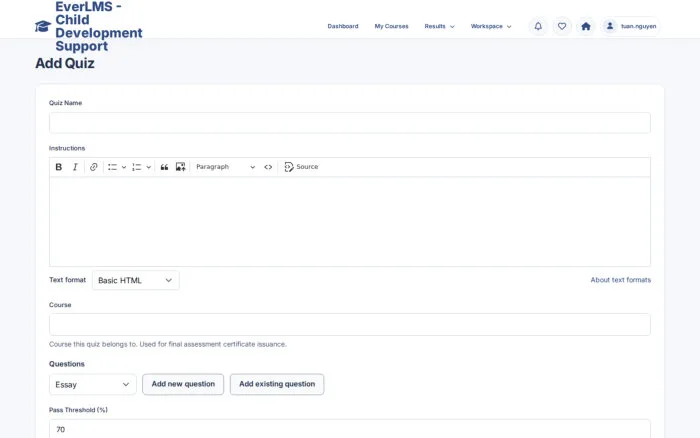Click the Course help description text
This screenshot has height=438, width=700.
coord(168,344)
